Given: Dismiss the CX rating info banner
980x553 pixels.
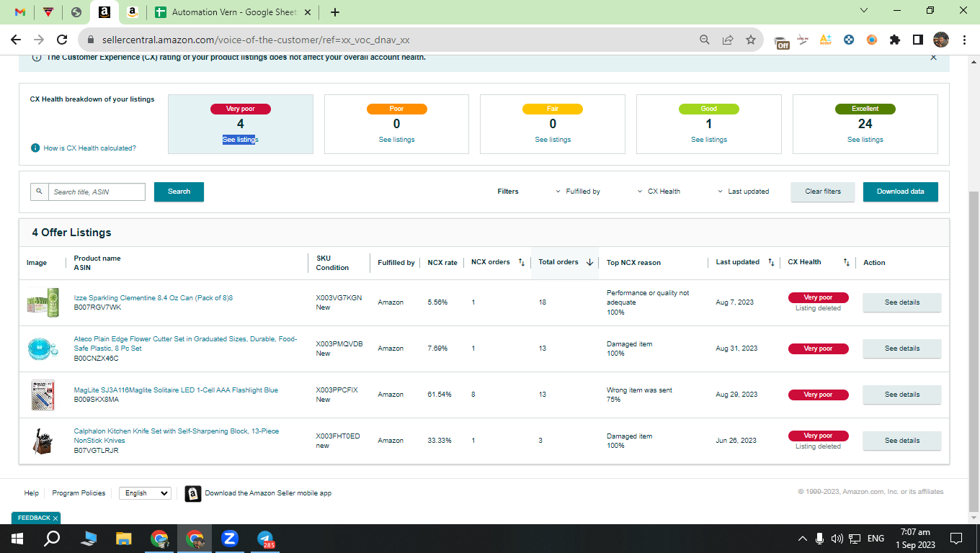Looking at the screenshot, I should pos(934,58).
